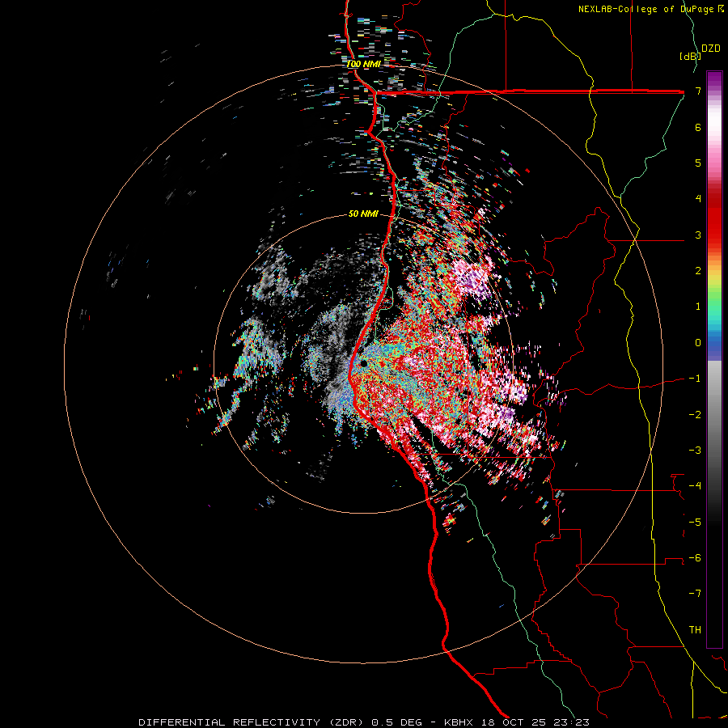Click the DZD product label above the scale
728x728 pixels.
pyautogui.click(x=711, y=49)
